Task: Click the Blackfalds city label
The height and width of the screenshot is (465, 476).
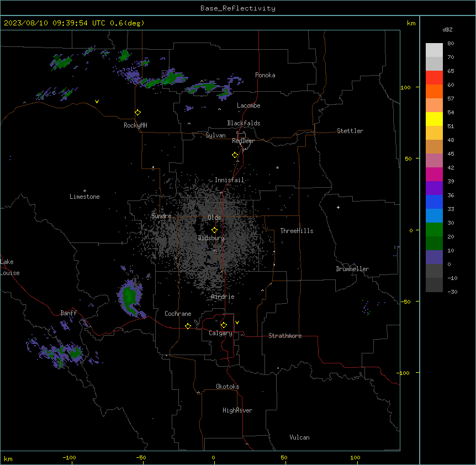Action: (244, 123)
